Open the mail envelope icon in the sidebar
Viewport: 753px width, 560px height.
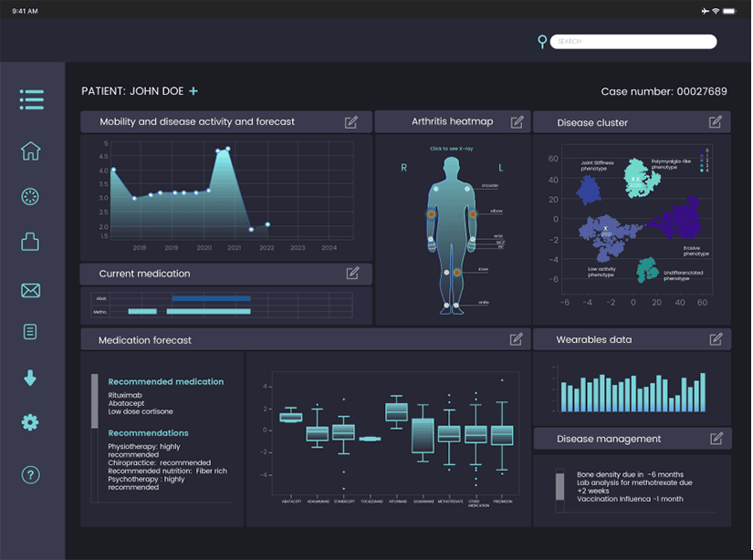click(x=30, y=291)
